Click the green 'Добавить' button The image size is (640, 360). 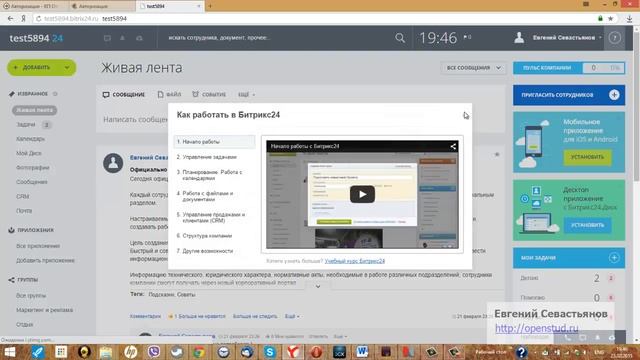(36, 67)
